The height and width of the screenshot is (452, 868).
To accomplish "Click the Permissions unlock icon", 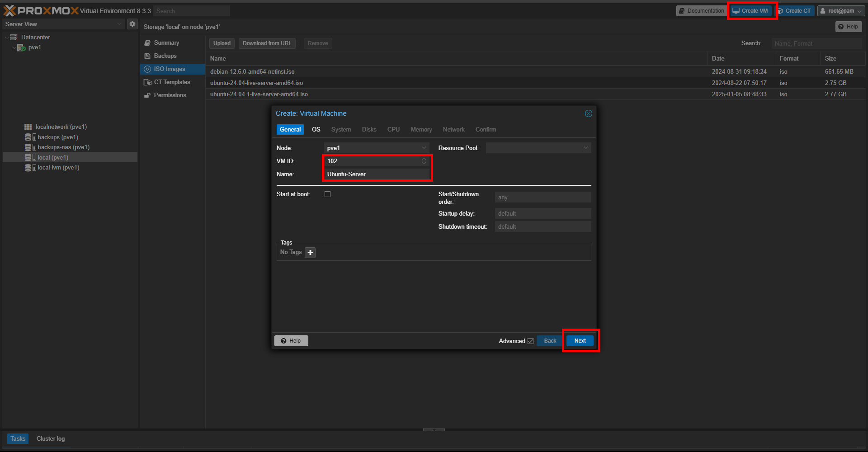I will point(147,95).
